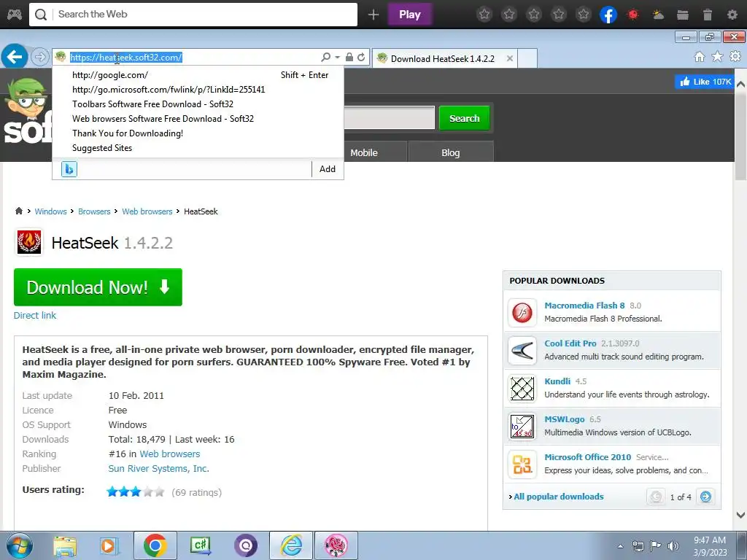
Task: Open the Mobile tab
Action: point(364,152)
